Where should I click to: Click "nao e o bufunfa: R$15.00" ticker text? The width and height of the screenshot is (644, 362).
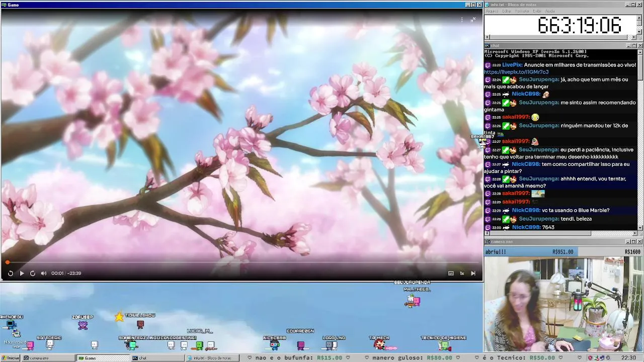tap(299, 358)
